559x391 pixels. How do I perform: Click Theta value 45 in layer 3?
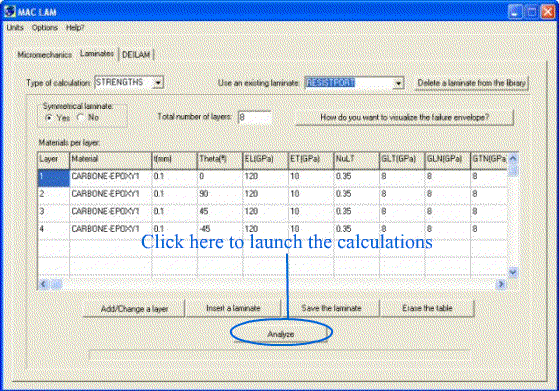[220, 213]
